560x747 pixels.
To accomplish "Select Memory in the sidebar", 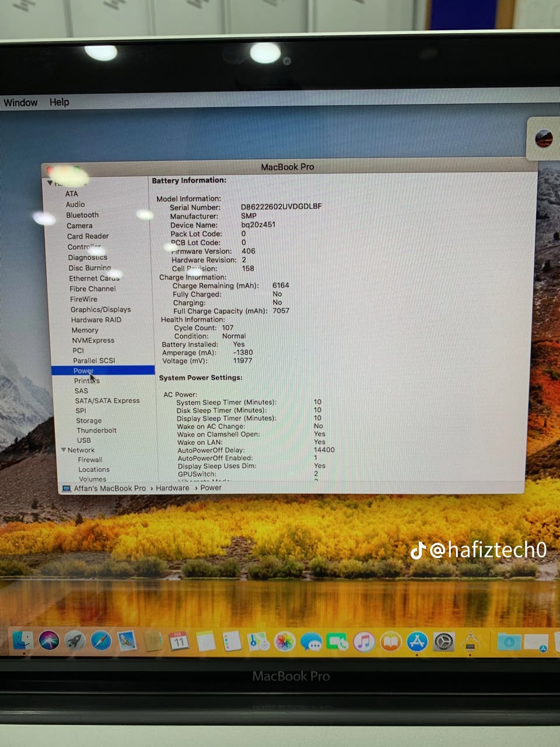I will [x=85, y=330].
